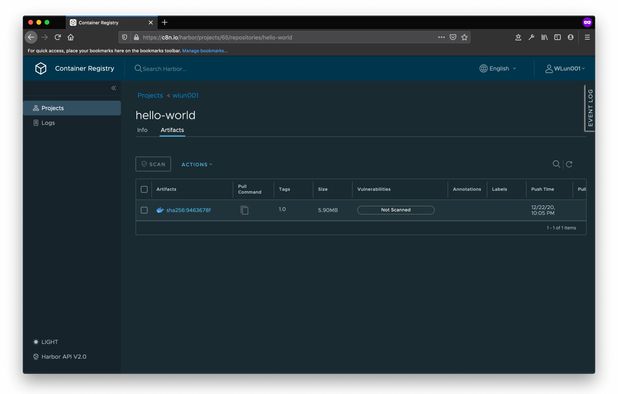
Task: Sort by the Size column header
Action: [x=323, y=189]
